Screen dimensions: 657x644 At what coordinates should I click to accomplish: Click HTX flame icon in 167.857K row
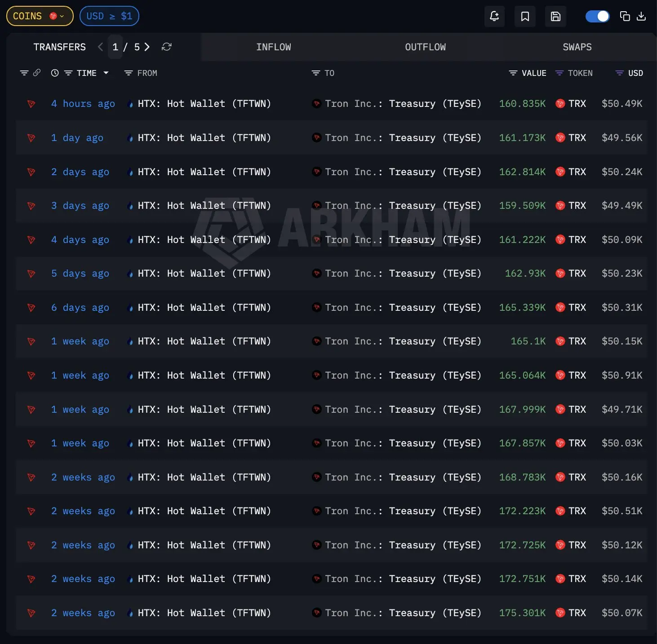click(x=130, y=444)
